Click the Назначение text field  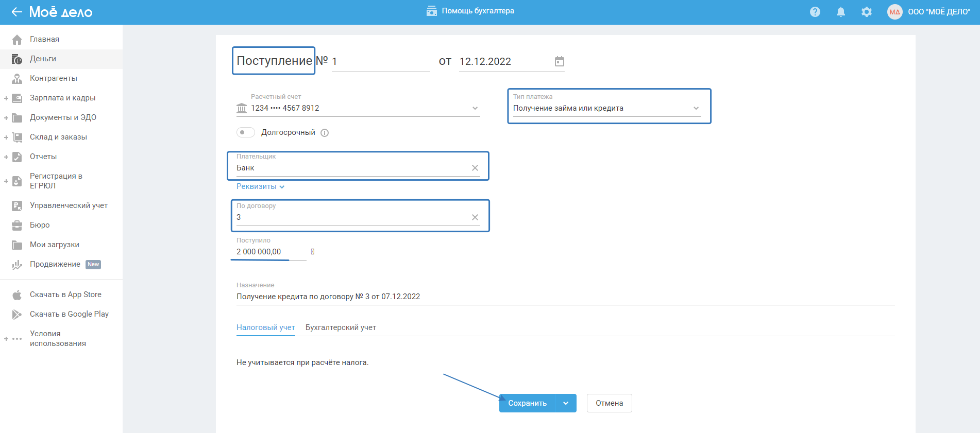pos(565,297)
